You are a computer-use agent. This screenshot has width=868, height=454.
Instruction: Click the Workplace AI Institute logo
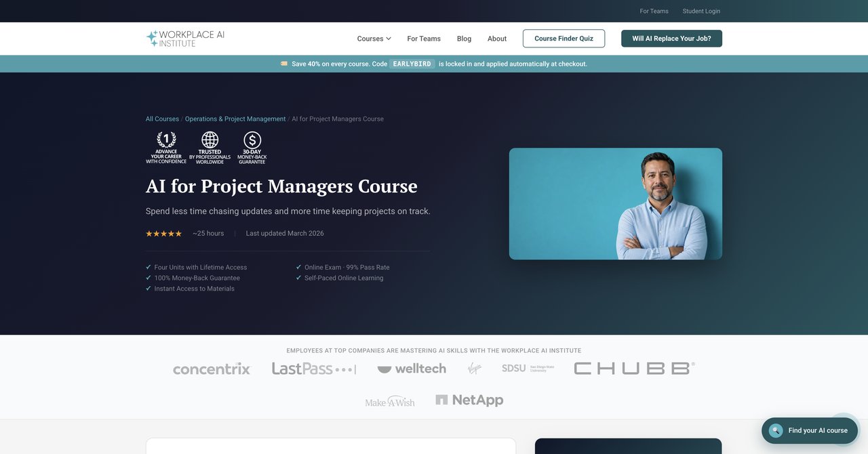click(x=185, y=39)
